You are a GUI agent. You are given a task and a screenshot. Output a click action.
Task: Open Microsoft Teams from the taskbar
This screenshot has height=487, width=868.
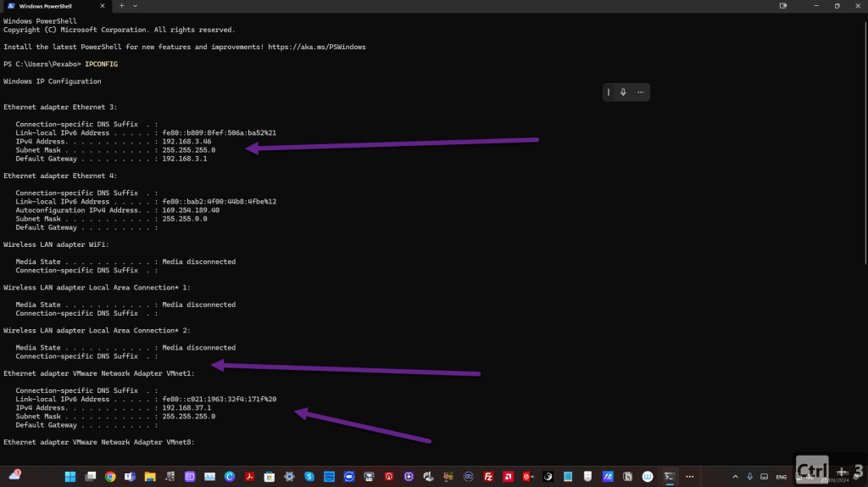click(130, 477)
